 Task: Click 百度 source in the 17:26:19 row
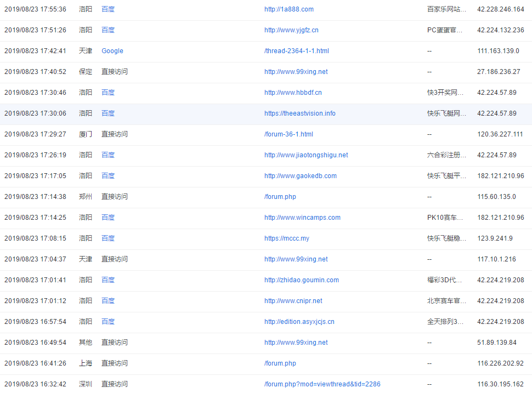[x=108, y=155]
